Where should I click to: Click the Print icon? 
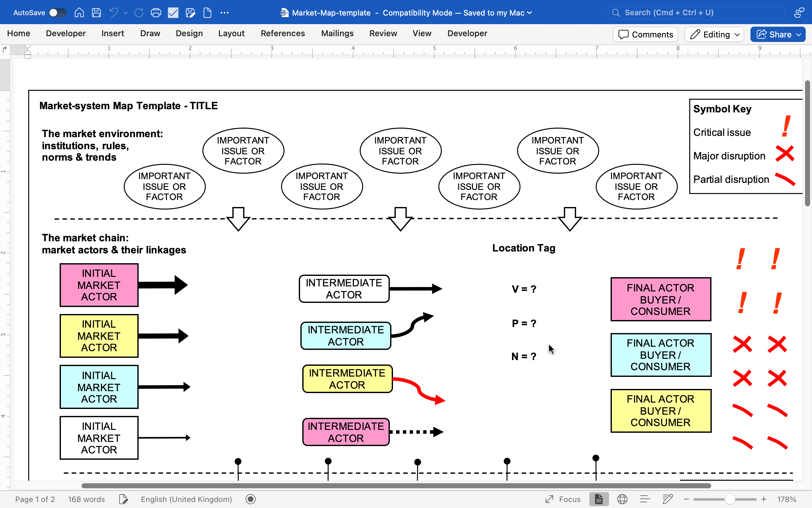pos(156,13)
